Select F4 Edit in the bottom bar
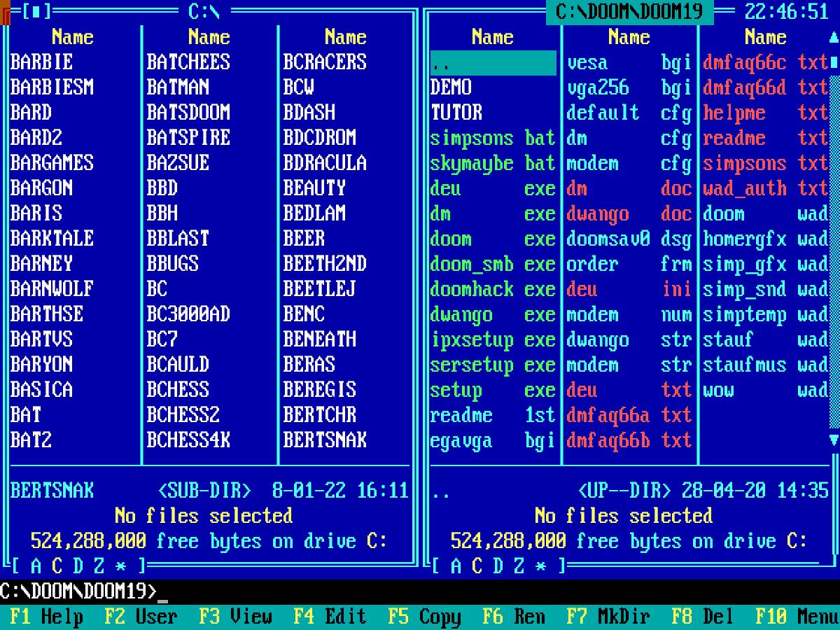Viewport: 840px width, 630px height. [330, 617]
